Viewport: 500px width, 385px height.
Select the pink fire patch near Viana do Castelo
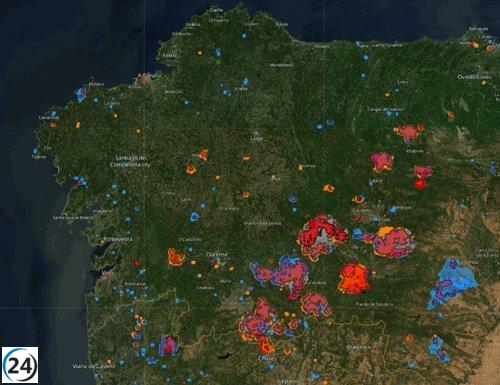click(x=169, y=345)
